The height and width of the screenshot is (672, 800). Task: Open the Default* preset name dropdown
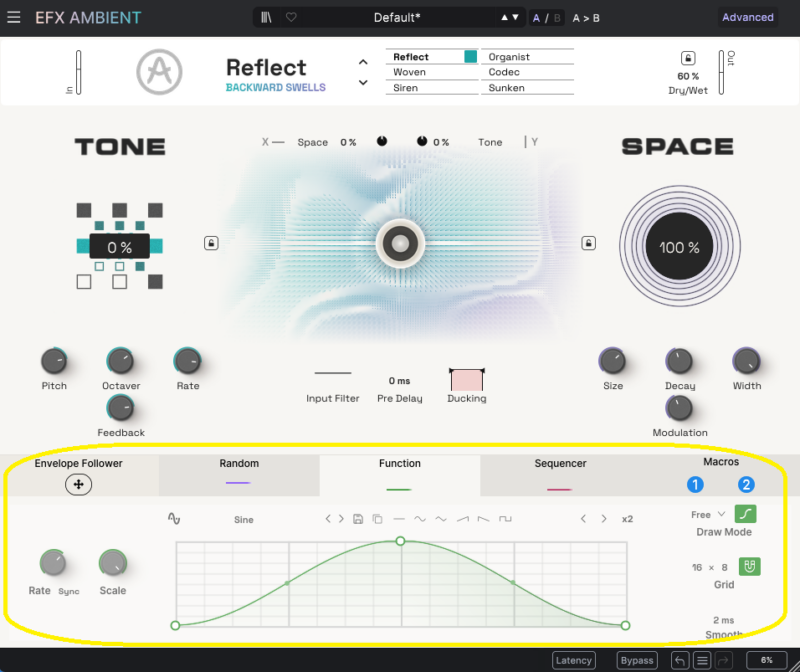coord(397,18)
